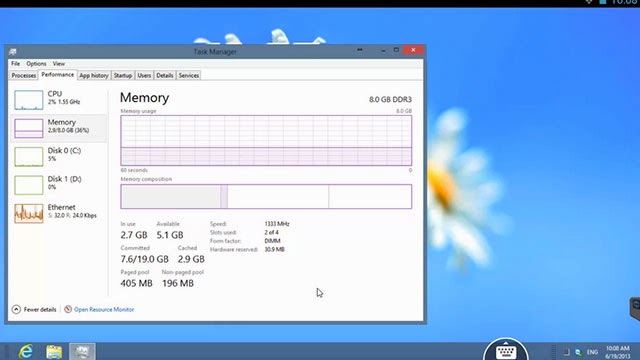Click the memory composition bar

coord(266,196)
